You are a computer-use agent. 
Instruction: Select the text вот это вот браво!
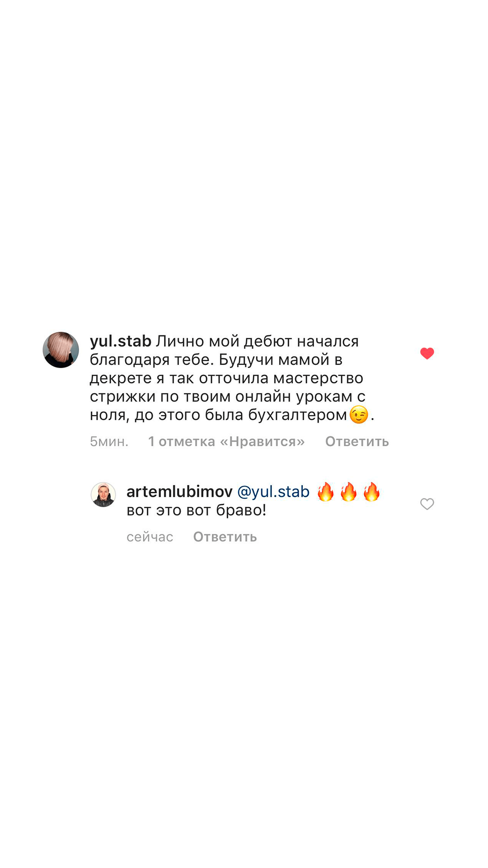(197, 510)
